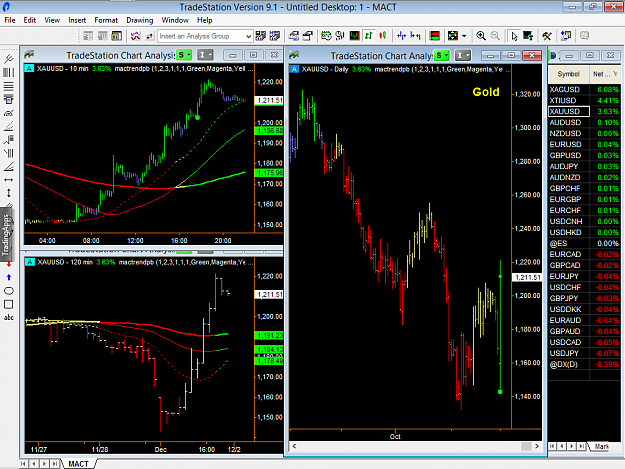The image size is (625, 469).
Task: Open the TradingApps side panel tab
Action: (x=6, y=234)
